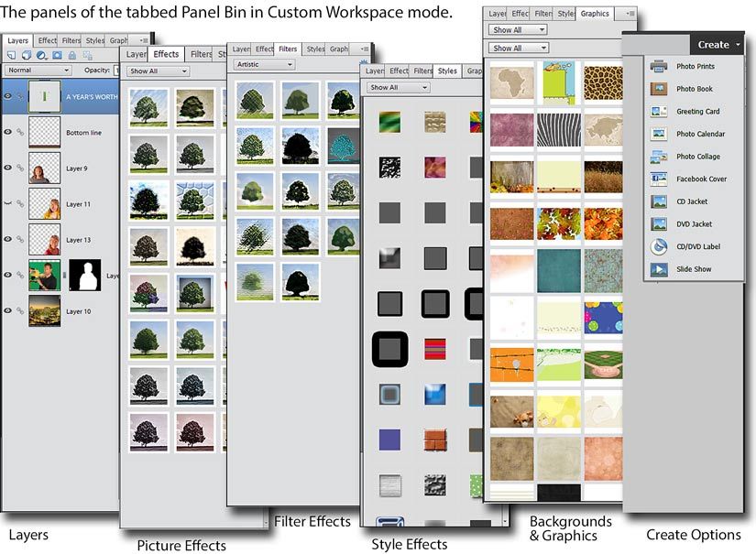
Task: Click link icon on Layer 9 row
Action: [x=20, y=168]
